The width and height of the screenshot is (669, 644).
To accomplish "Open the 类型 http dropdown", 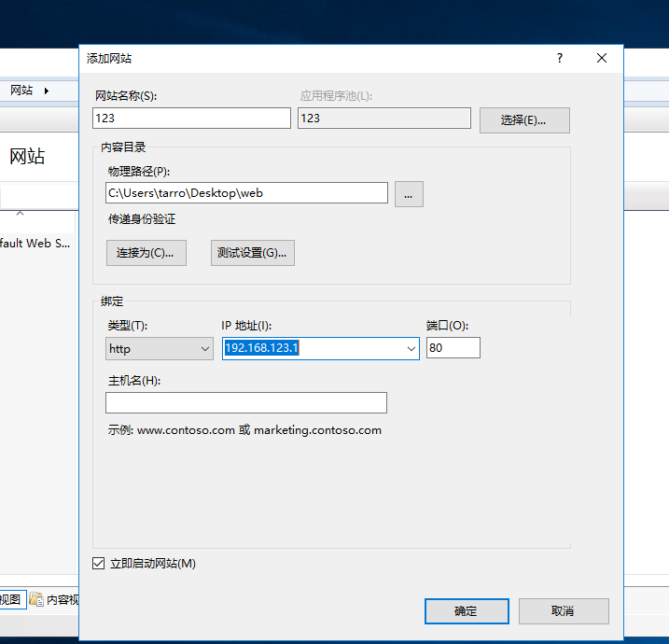I will click(160, 348).
